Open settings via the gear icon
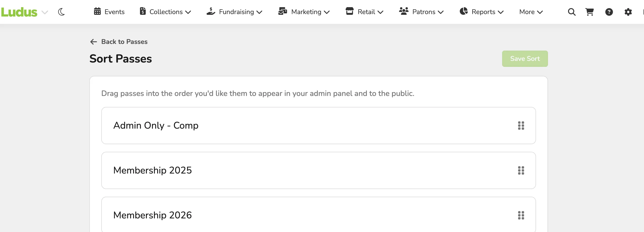 [x=628, y=12]
